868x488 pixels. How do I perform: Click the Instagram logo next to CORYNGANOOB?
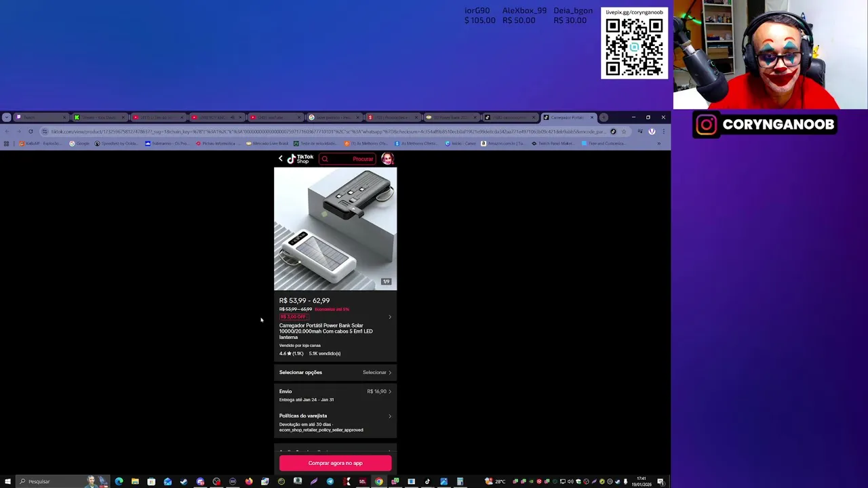point(706,125)
